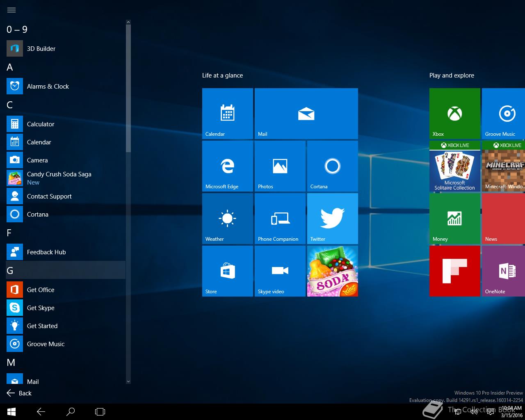Click the letter M section header
Image resolution: width=525 pixels, height=420 pixels.
click(x=66, y=363)
